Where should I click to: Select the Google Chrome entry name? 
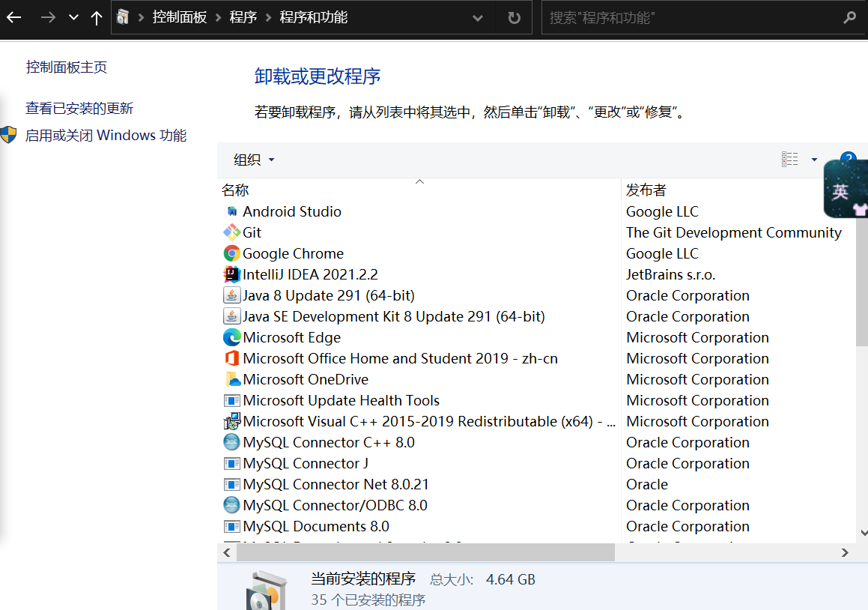(294, 254)
